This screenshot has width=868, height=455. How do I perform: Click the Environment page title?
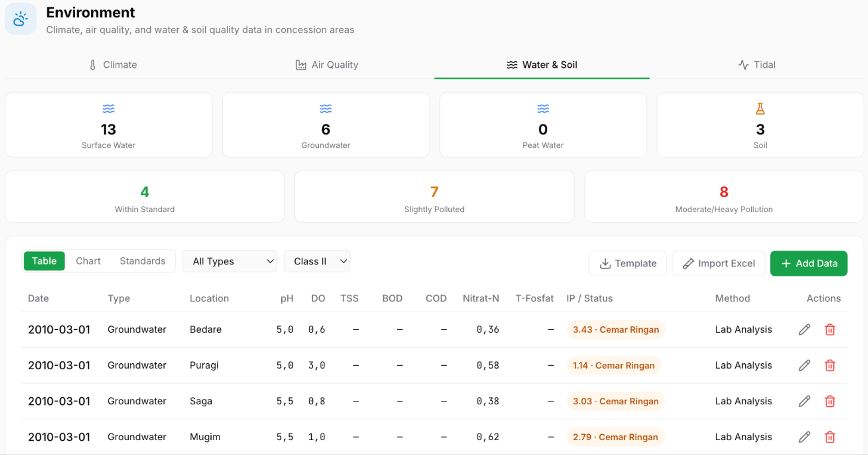pos(91,12)
